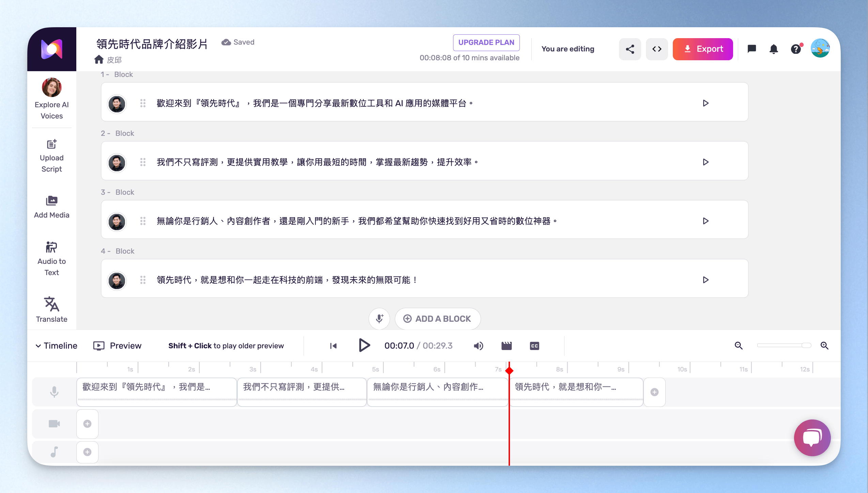This screenshot has height=493, width=868.
Task: Click Block 4 script text
Action: point(287,280)
